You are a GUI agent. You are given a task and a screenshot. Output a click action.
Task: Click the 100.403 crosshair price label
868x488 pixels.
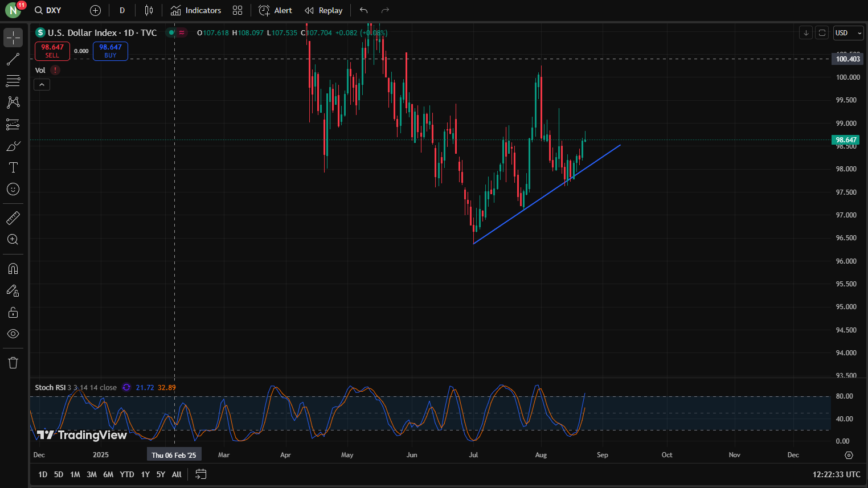[x=847, y=59]
